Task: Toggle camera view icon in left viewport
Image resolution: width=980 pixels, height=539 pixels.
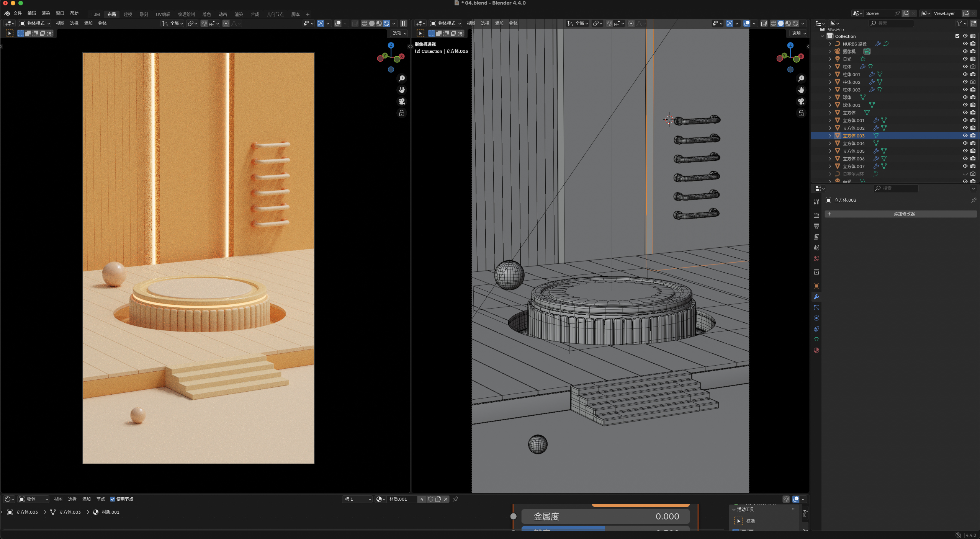Action: click(x=402, y=101)
